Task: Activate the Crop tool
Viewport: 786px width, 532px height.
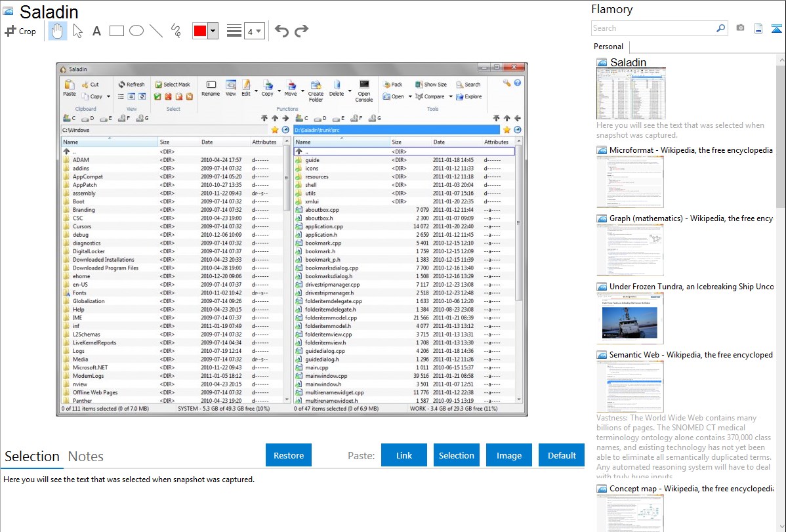Action: (x=20, y=31)
